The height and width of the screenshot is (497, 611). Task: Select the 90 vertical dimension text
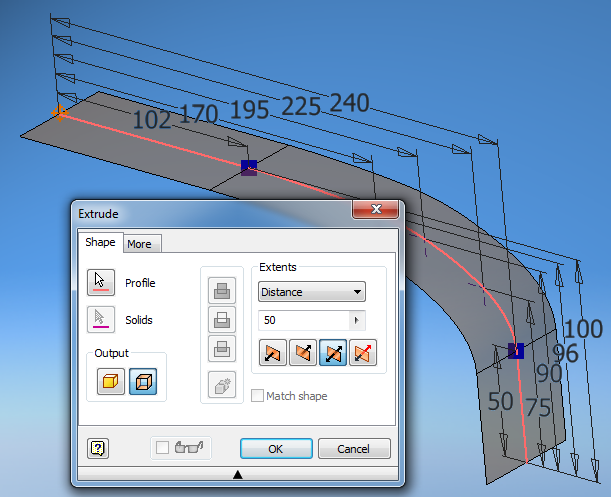click(549, 373)
